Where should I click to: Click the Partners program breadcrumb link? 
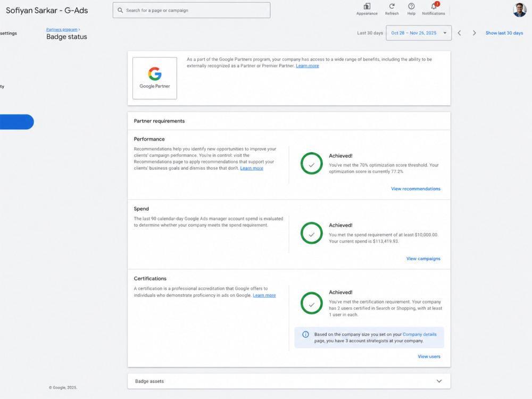pos(62,29)
